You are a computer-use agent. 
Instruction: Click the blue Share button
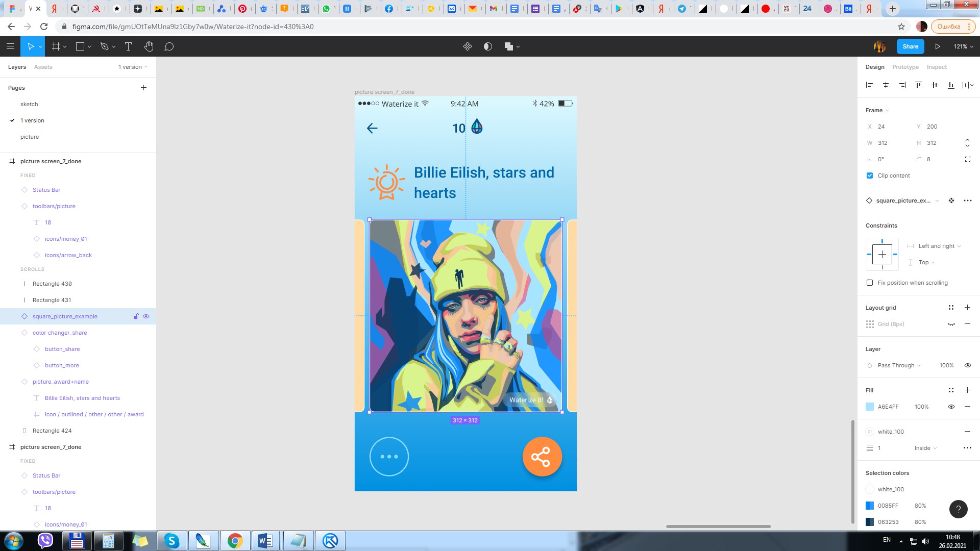[x=910, y=46]
